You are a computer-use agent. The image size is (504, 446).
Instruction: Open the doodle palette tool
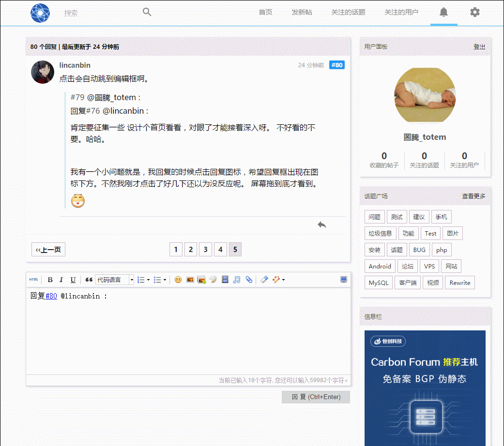[213, 280]
